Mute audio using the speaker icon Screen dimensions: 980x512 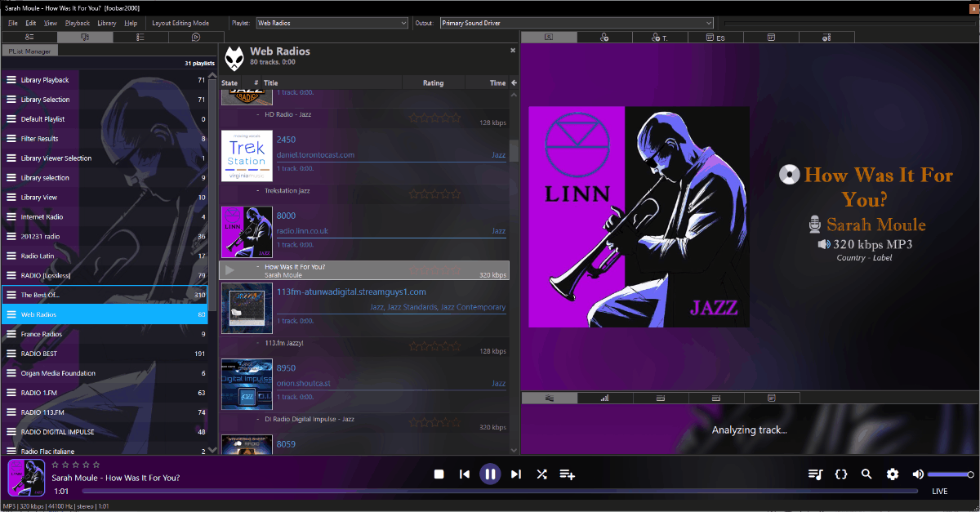tap(918, 474)
